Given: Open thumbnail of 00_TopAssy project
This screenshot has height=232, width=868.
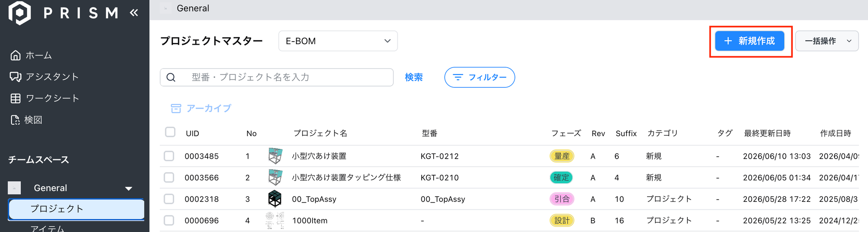Looking at the screenshot, I should (275, 199).
